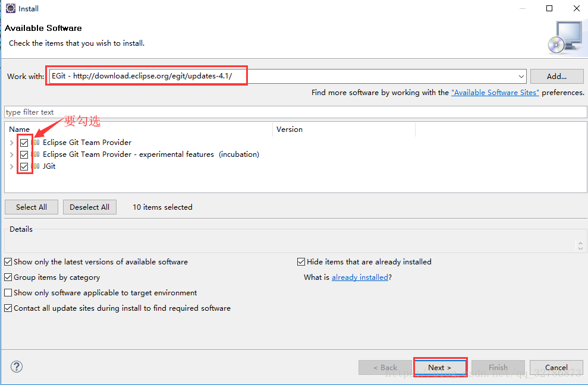The width and height of the screenshot is (588, 385).
Task: Select the JGit row text
Action: click(49, 166)
